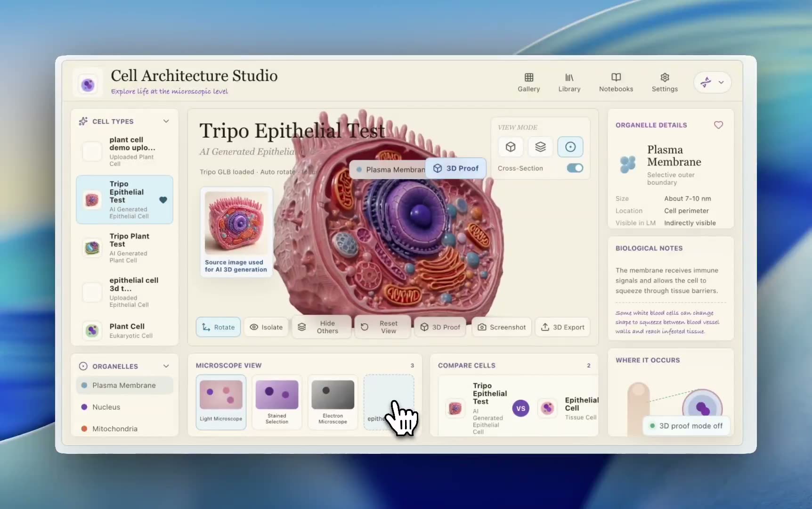812x509 pixels.
Task: Switch to 3D cube view mode
Action: click(511, 147)
